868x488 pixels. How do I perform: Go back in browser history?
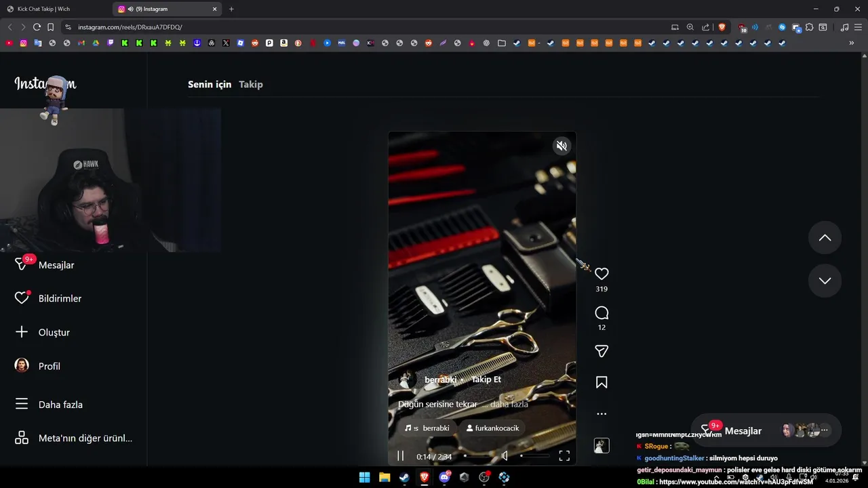pyautogui.click(x=9, y=27)
